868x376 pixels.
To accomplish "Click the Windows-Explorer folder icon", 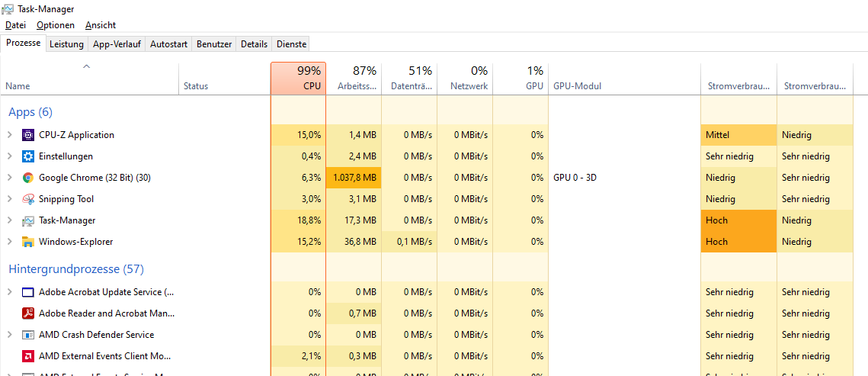I will pos(27,242).
